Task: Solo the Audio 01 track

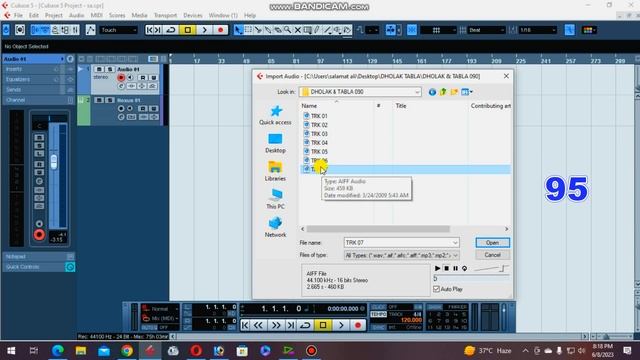Action: tap(109, 69)
